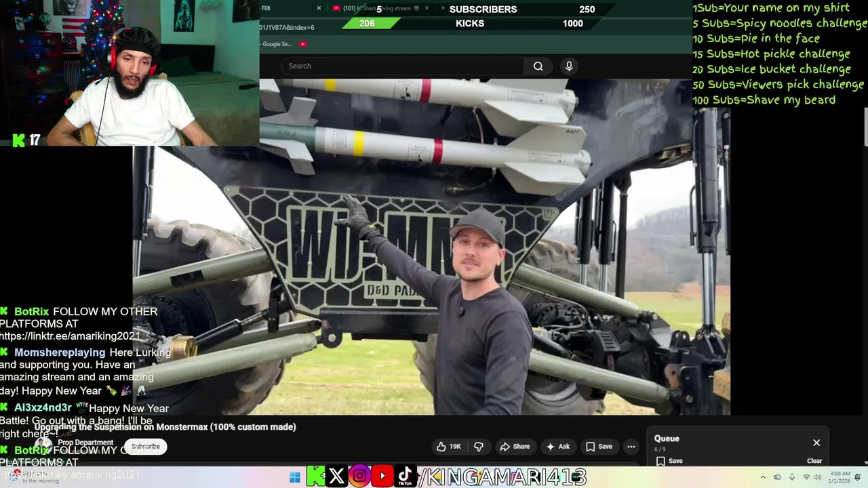The width and height of the screenshot is (868, 488).
Task: Save the video using the Save button beside Ask
Action: tap(599, 447)
